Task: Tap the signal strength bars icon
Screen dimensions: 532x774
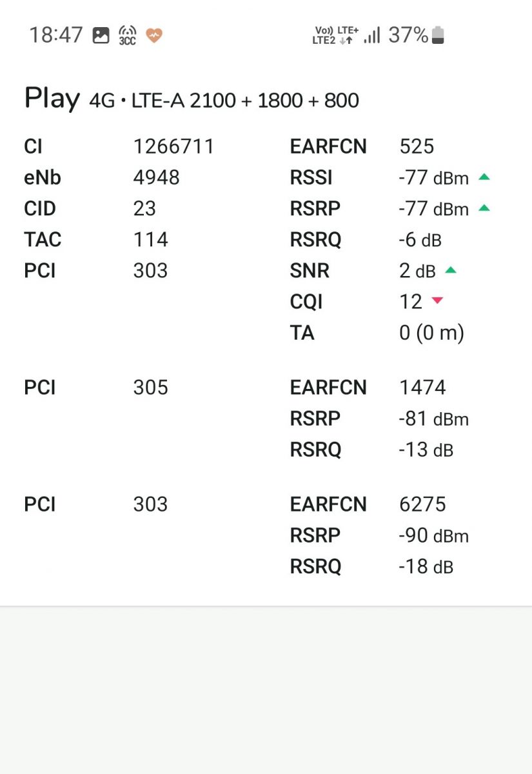Action: (372, 35)
